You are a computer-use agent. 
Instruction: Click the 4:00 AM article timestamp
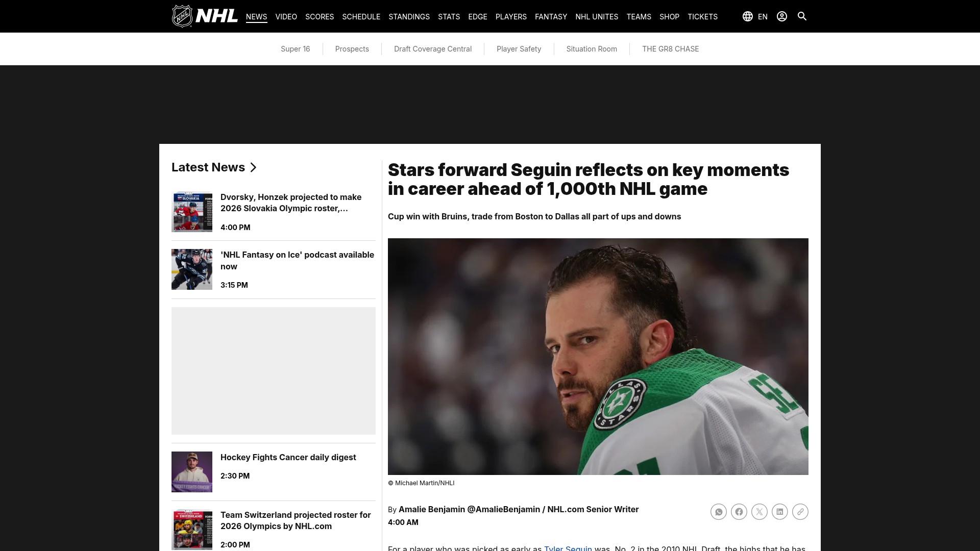[x=403, y=522]
